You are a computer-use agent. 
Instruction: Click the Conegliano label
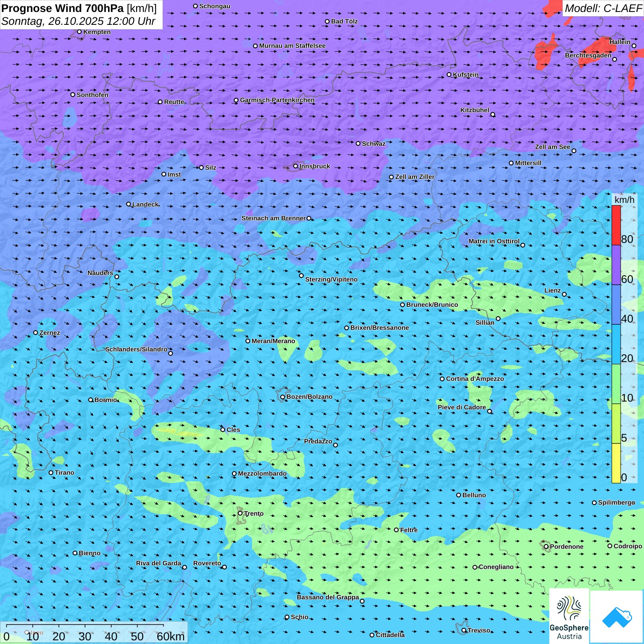click(x=496, y=567)
